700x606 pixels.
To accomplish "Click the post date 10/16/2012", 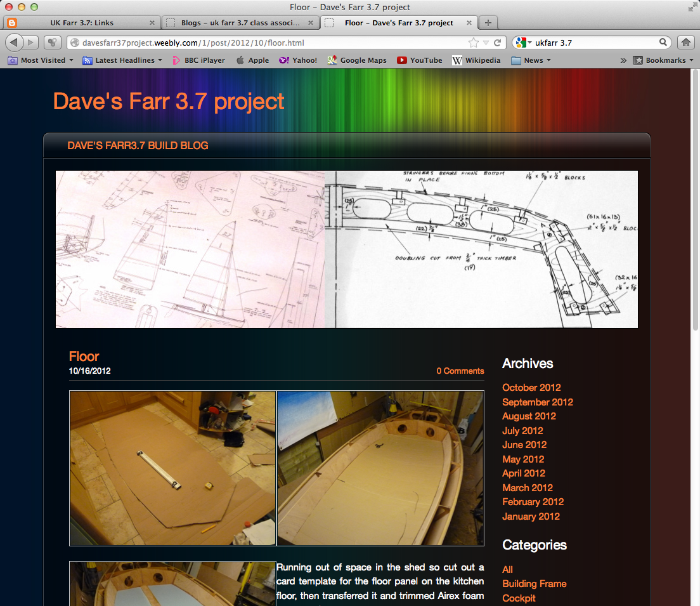I will (90, 371).
